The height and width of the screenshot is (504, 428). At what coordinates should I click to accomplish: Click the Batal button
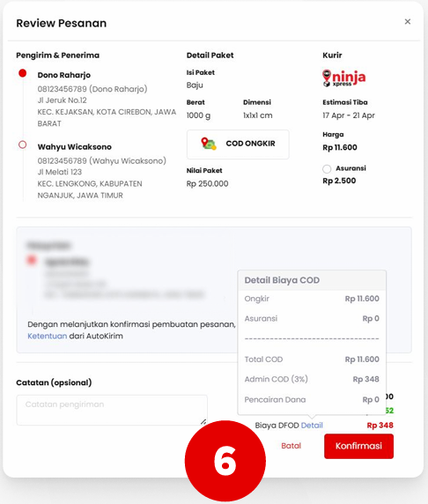tap(291, 446)
